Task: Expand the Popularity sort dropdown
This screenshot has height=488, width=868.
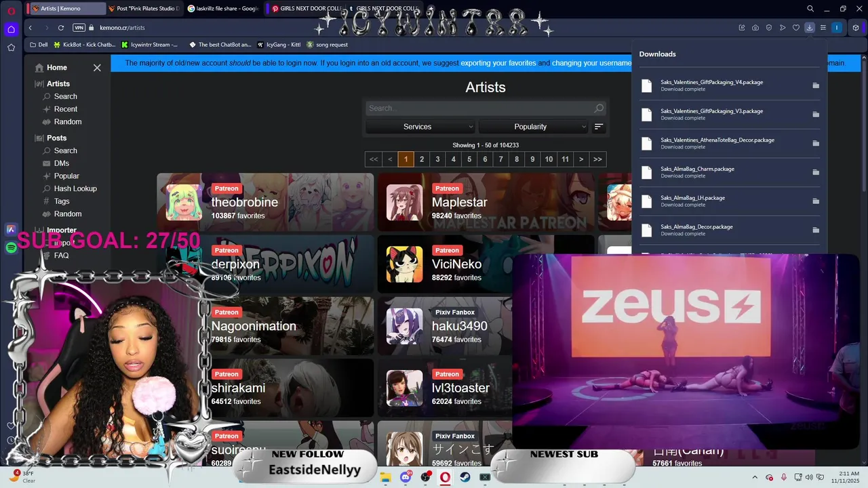Action: 533,127
